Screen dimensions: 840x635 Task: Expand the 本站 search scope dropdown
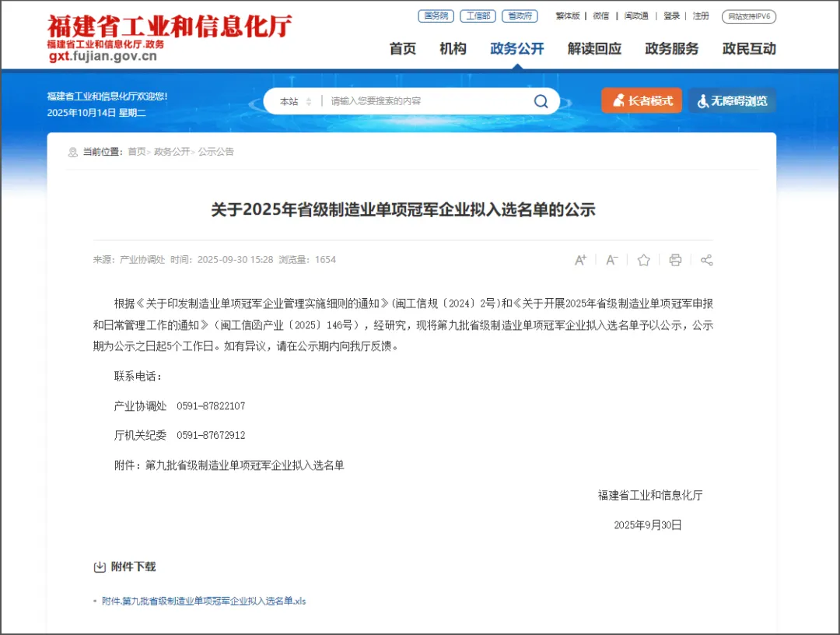296,101
